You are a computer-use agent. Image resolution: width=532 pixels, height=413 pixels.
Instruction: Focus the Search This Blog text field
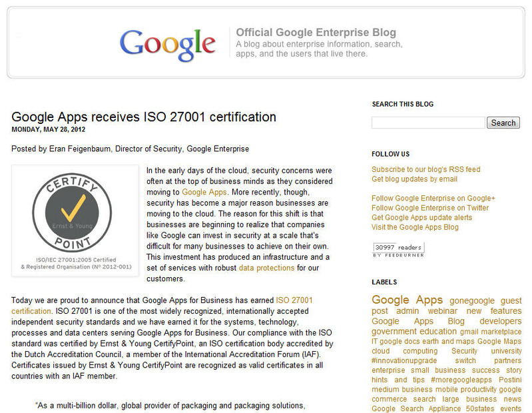tap(428, 123)
